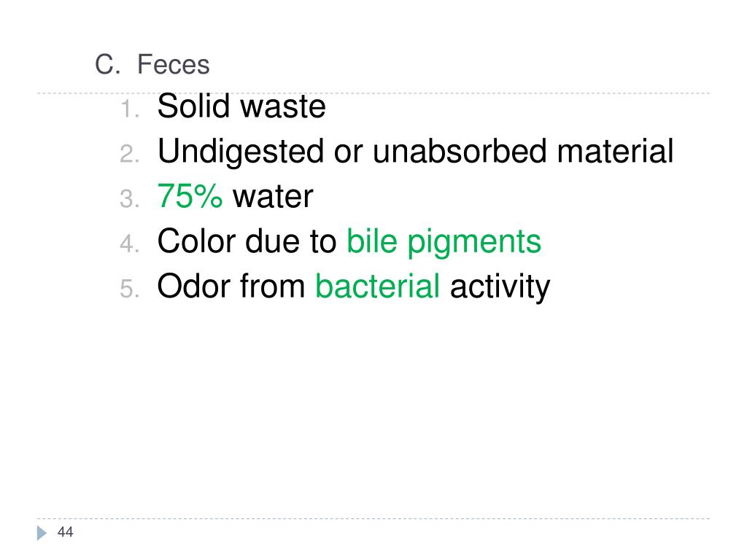Click list number "3." before 75% water
This screenshot has height=560, width=747.
pos(129,200)
